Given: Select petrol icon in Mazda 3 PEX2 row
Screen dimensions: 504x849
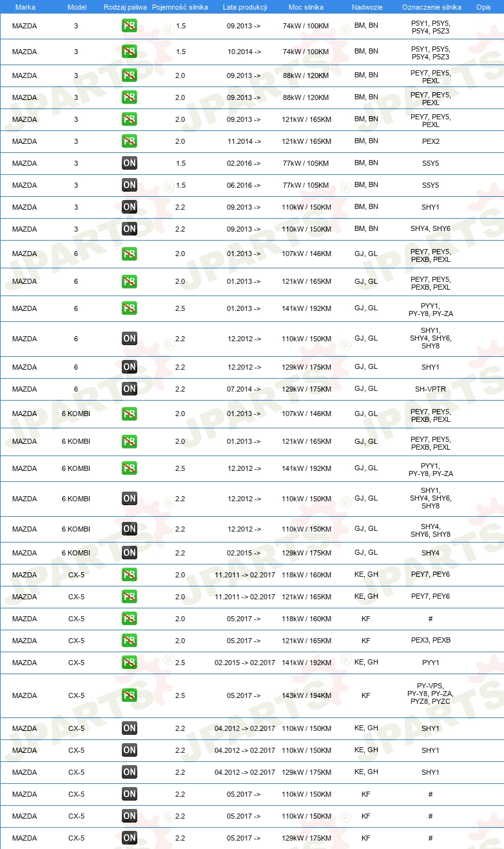Looking at the screenshot, I should click(129, 141).
